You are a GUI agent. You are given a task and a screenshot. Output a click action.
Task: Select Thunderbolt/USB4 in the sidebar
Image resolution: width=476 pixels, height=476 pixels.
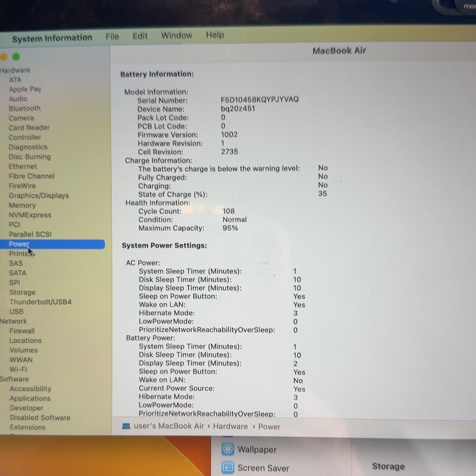coord(40,302)
